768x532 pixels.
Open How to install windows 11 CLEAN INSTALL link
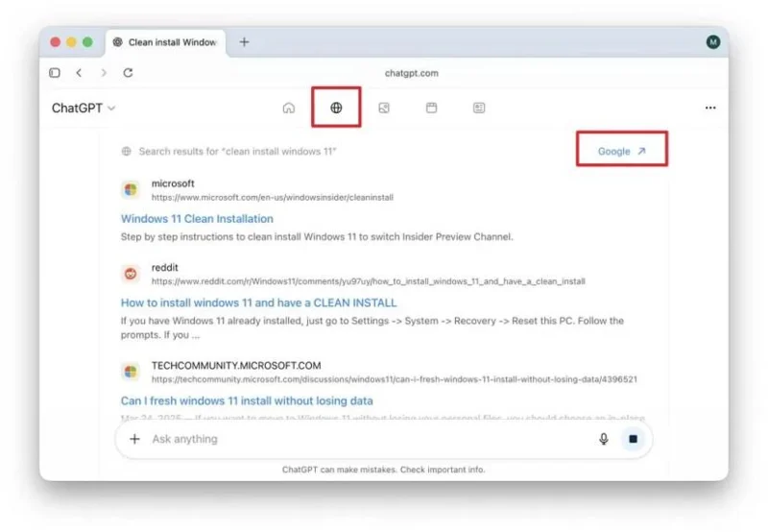(258, 302)
